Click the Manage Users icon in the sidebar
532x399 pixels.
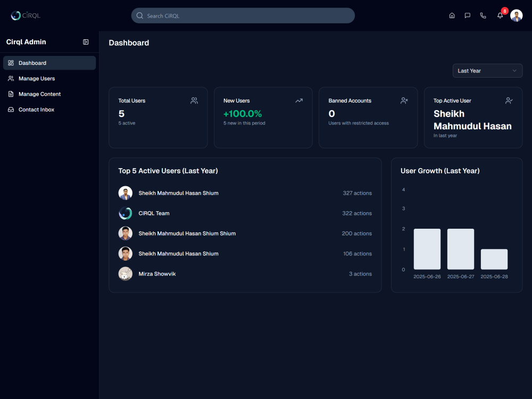[x=11, y=78]
